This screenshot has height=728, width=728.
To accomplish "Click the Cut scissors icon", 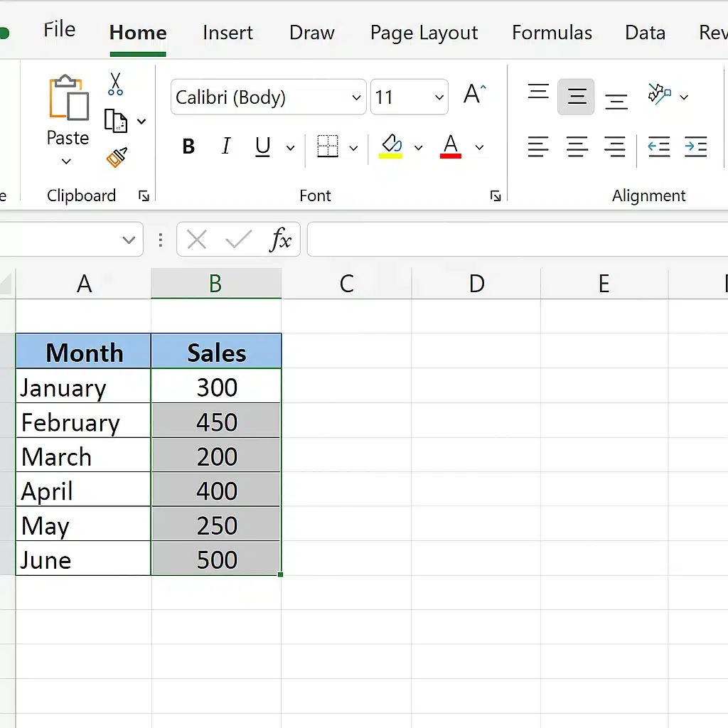I will pyautogui.click(x=115, y=84).
